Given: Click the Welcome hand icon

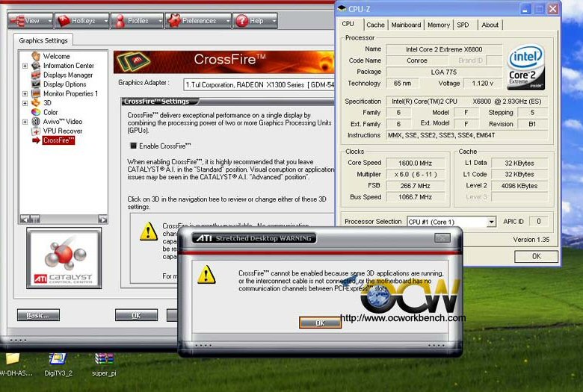Looking at the screenshot, I should click(36, 56).
